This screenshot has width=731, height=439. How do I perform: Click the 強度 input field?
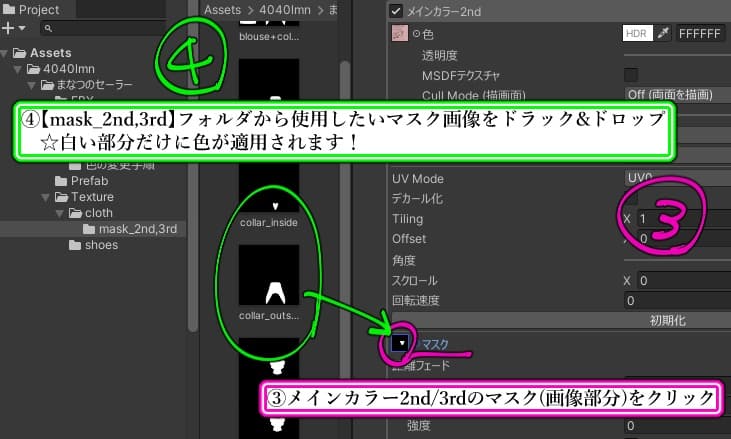coord(677,425)
